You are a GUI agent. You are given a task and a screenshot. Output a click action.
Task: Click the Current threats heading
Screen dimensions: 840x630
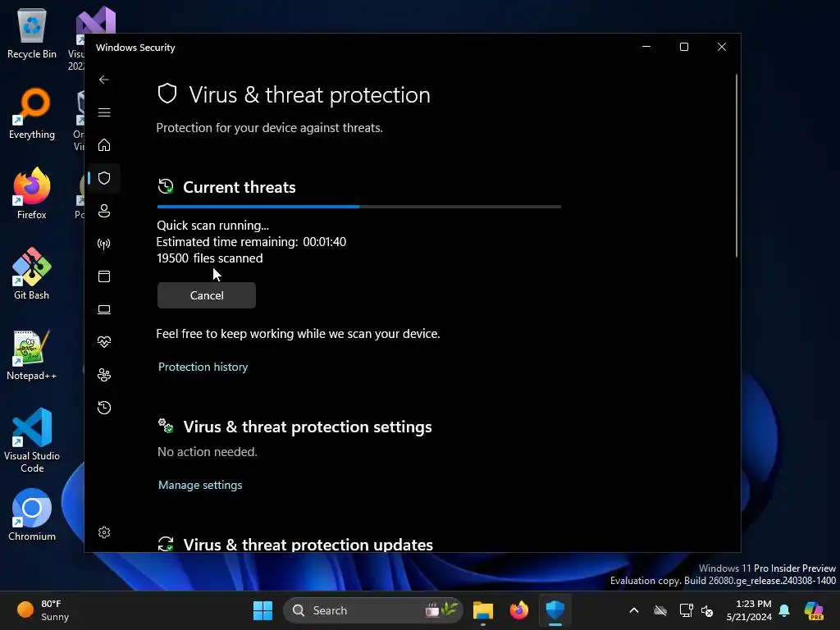point(240,187)
